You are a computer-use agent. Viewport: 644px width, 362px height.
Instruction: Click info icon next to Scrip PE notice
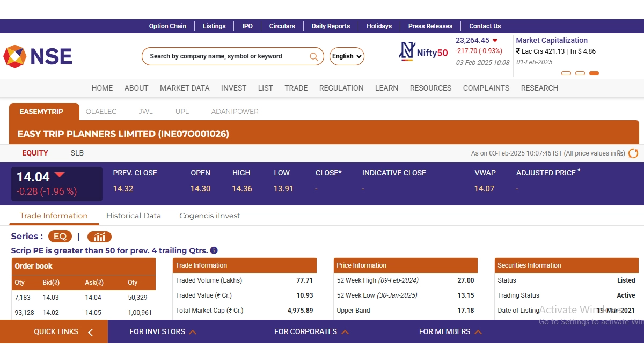[x=214, y=250]
